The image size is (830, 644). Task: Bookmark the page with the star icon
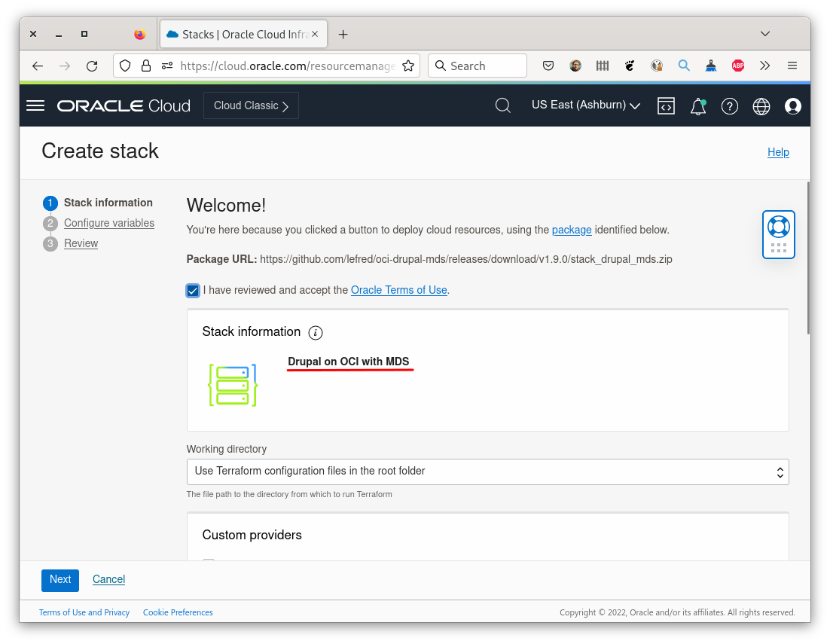pyautogui.click(x=408, y=66)
